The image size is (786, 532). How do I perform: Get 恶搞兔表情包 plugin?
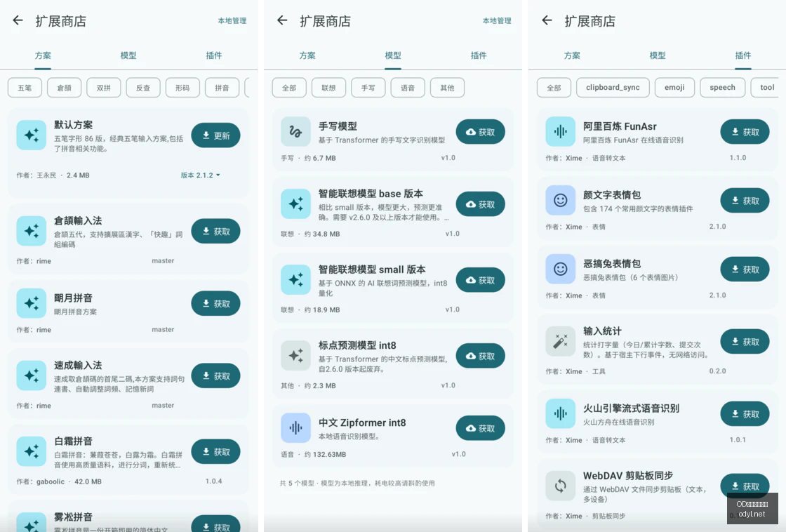click(x=745, y=270)
